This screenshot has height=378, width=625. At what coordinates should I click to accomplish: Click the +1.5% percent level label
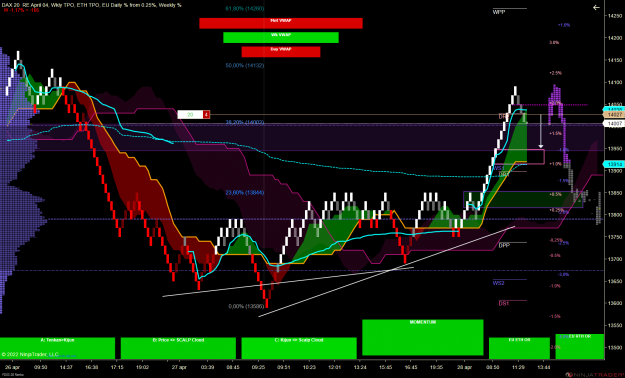(555, 134)
